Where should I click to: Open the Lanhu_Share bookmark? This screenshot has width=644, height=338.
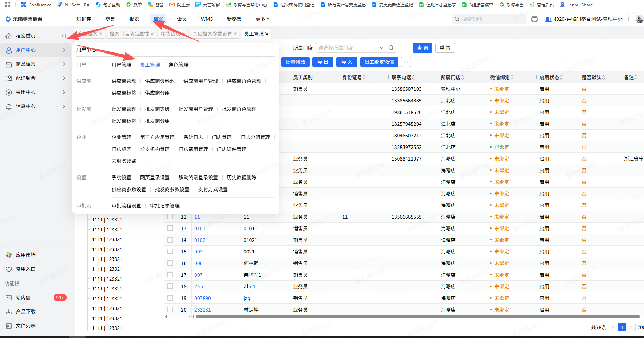(576, 5)
